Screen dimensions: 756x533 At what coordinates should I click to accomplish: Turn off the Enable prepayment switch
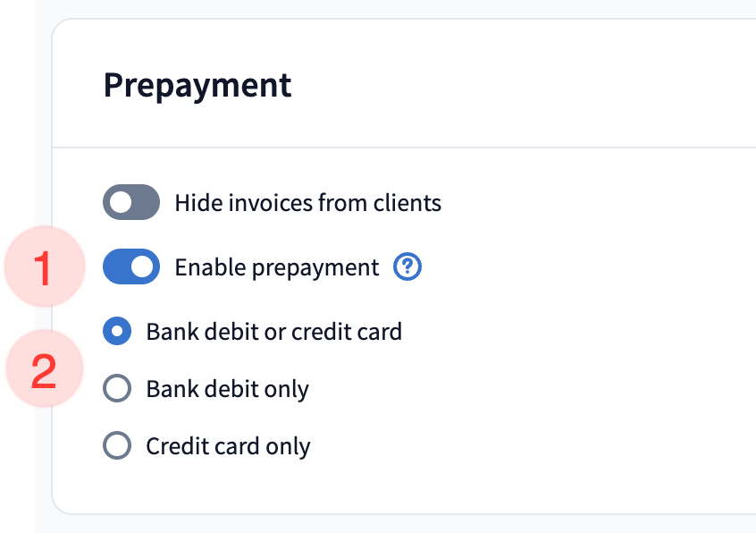point(131,267)
